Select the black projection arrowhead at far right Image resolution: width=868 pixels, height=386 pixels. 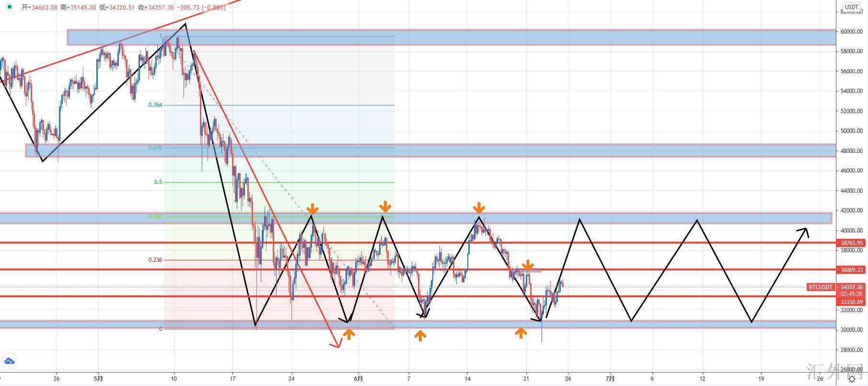tap(803, 232)
